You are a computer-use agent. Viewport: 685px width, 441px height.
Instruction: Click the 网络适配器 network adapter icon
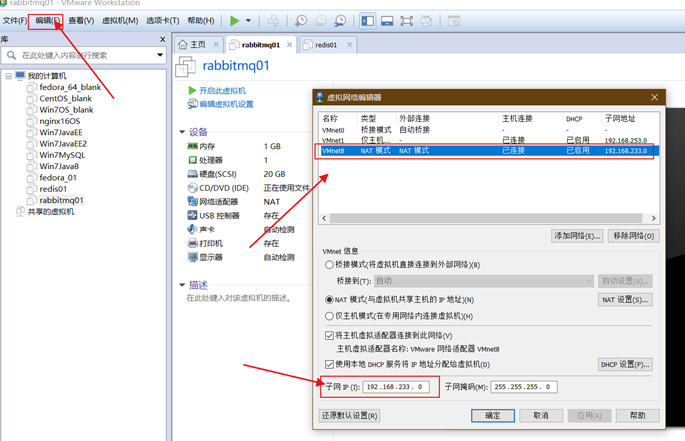tap(192, 201)
